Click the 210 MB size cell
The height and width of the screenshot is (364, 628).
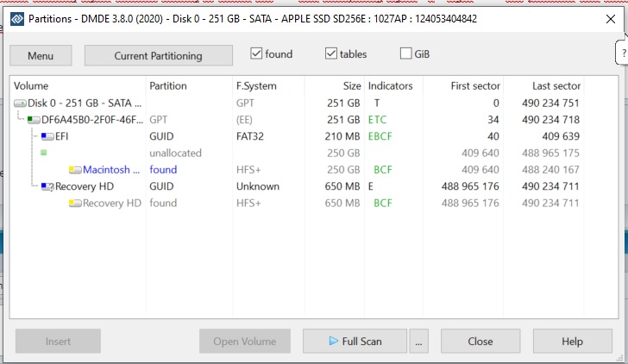click(x=342, y=136)
